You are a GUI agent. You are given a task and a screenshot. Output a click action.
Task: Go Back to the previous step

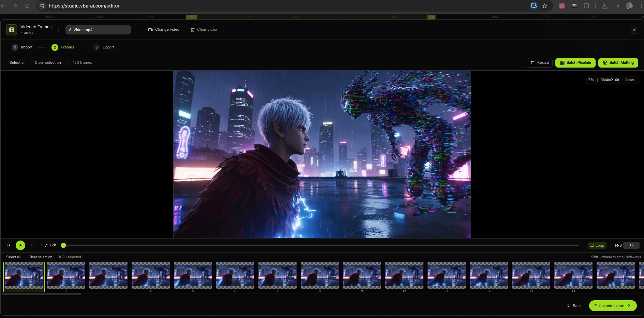click(574, 306)
